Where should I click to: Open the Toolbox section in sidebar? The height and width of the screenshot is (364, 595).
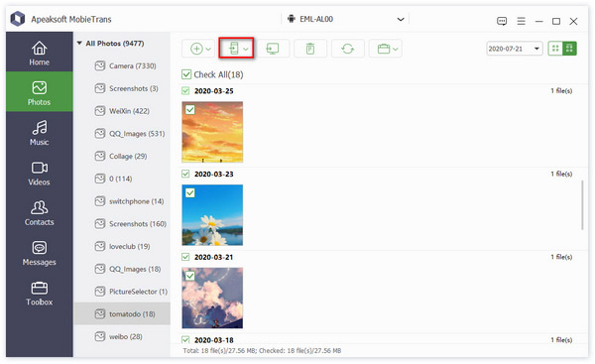(x=39, y=293)
